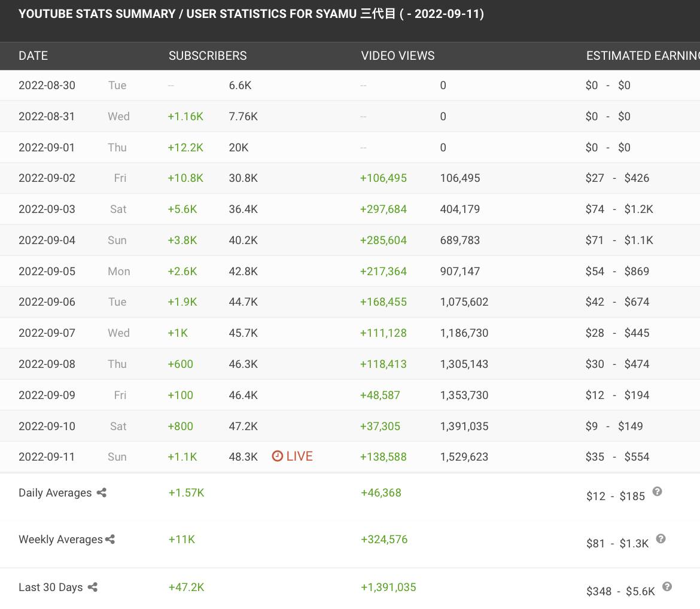Click the LIVE label text

pos(300,456)
